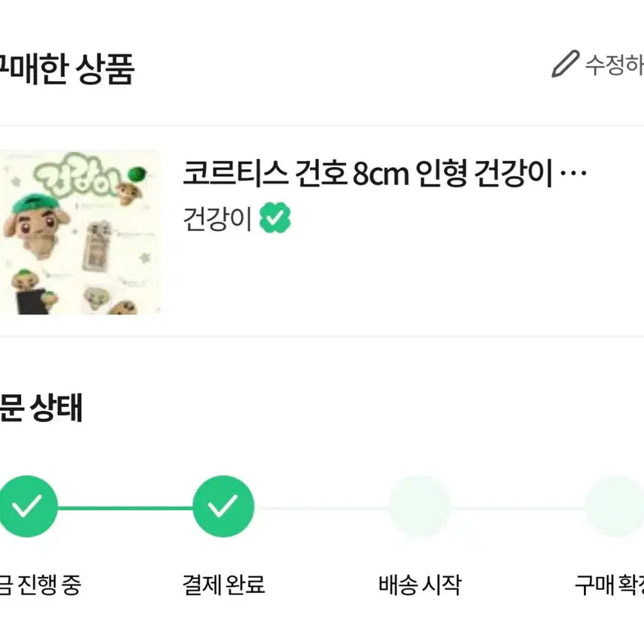Tap the 수정하기 edit text link
Image resolution: width=644 pixels, height=644 pixels.
click(x=615, y=65)
